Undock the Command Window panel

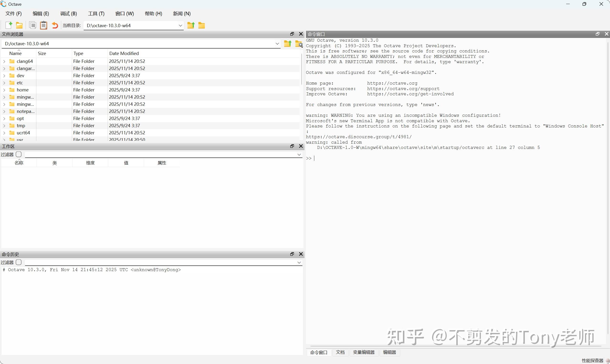pos(598,34)
